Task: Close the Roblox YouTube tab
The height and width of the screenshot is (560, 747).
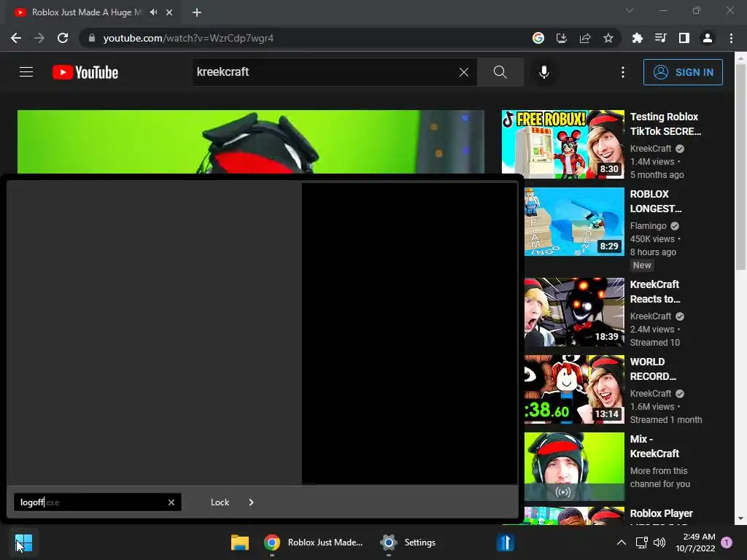Action: [x=169, y=12]
